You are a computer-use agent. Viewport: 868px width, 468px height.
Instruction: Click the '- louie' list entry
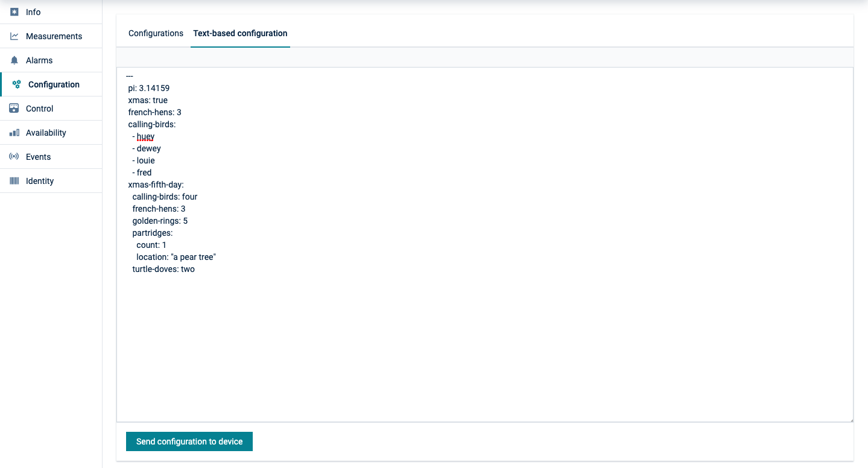point(144,160)
